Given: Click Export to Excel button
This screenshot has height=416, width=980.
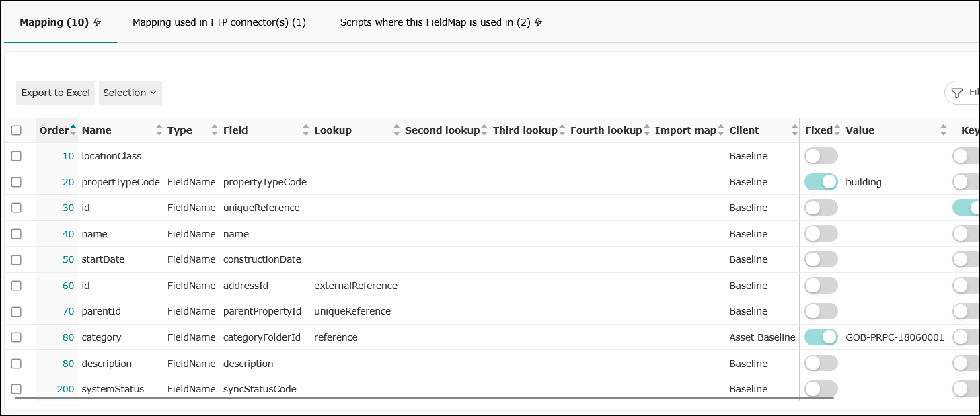Looking at the screenshot, I should (x=56, y=93).
